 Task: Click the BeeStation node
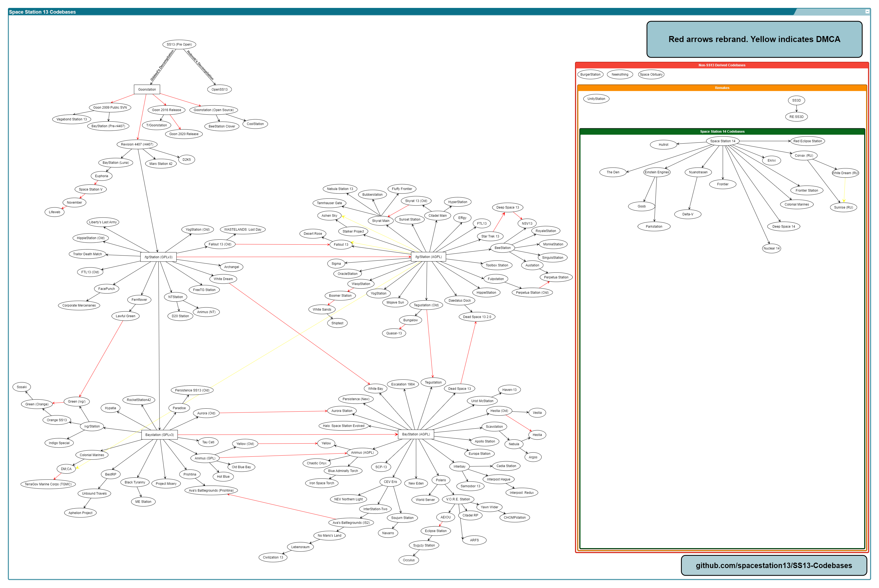click(x=502, y=248)
